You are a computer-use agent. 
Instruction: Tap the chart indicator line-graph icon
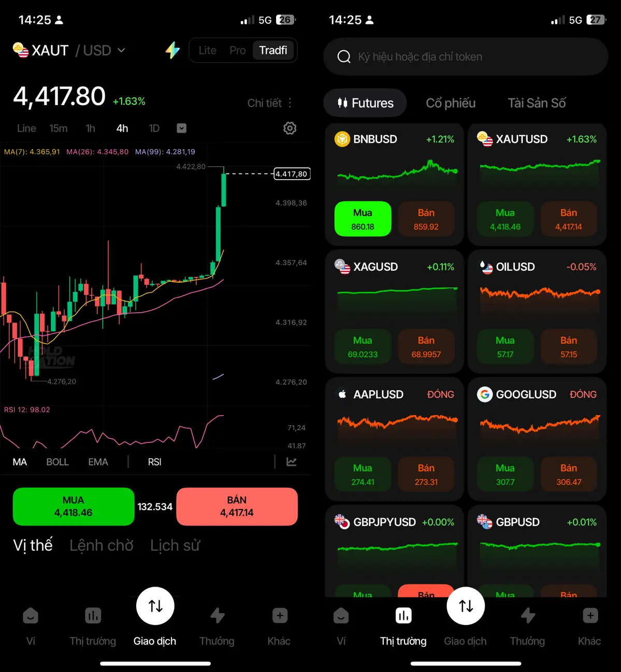coord(292,462)
